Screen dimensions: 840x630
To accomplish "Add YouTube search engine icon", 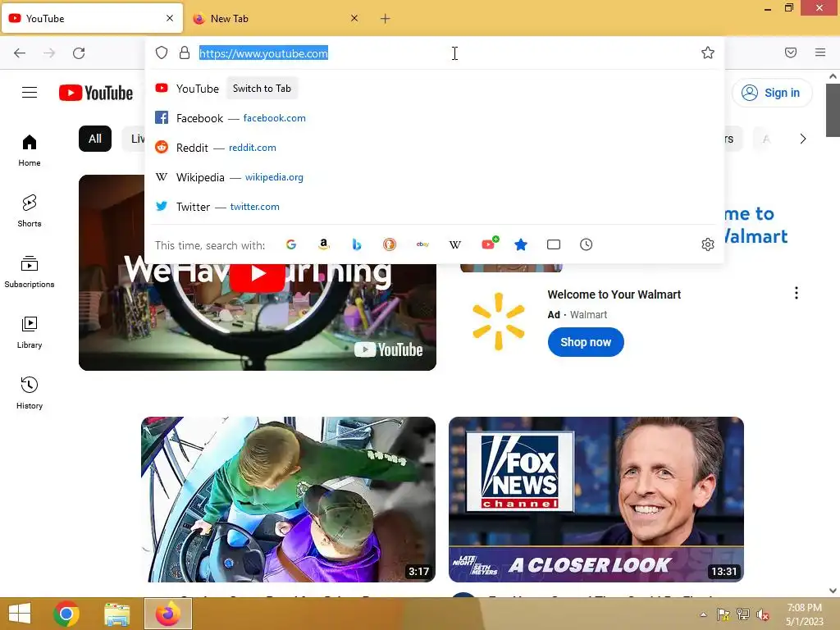I will (x=489, y=244).
